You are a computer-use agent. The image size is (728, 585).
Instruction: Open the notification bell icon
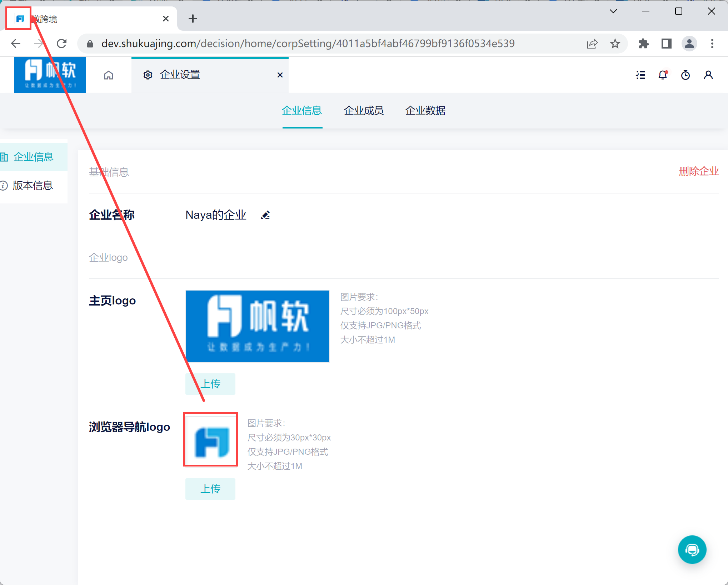click(663, 75)
